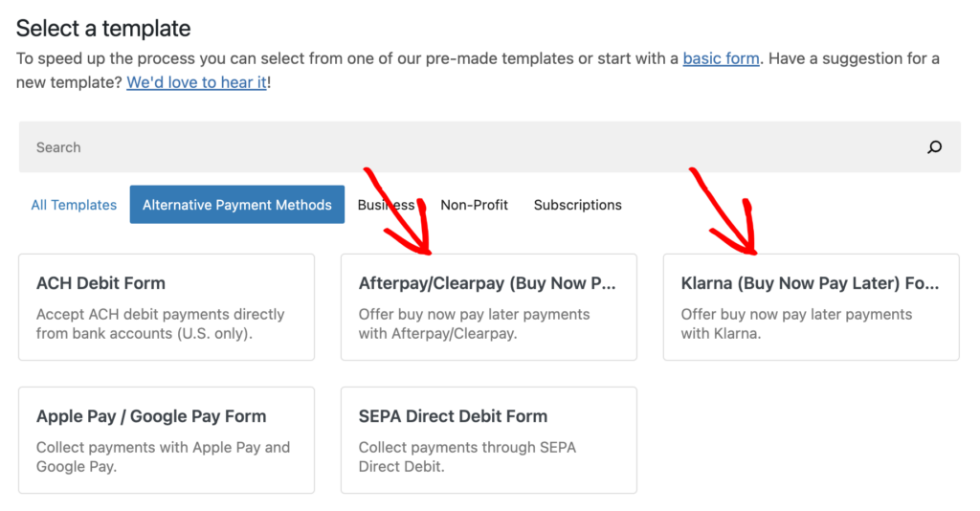Screen dimensions: 980x511
Task: Click the "Select a template" heading
Action: (103, 28)
